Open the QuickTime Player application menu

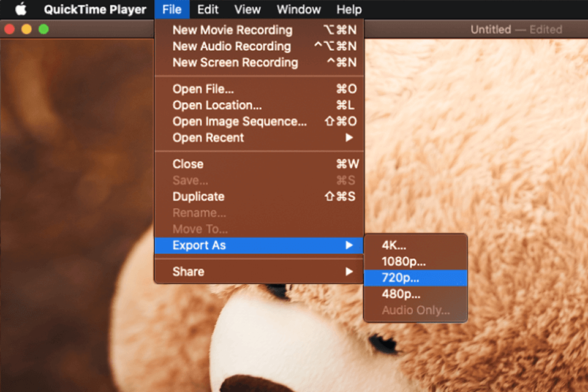[x=95, y=9]
